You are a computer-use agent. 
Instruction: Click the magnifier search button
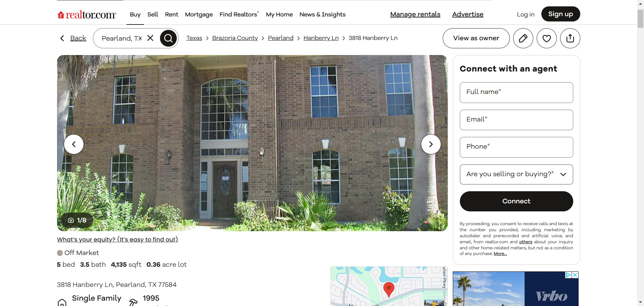(168, 38)
